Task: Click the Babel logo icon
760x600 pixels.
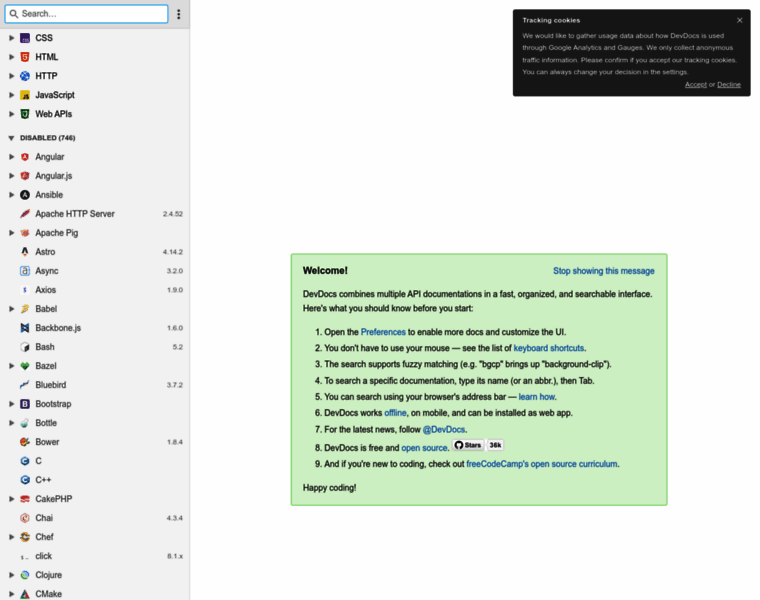Action: (25, 309)
